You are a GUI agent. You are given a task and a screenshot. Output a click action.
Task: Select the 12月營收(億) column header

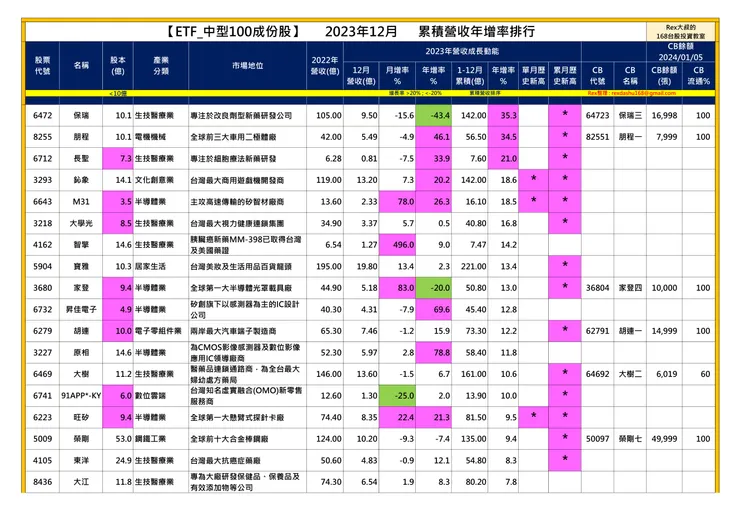pos(361,76)
